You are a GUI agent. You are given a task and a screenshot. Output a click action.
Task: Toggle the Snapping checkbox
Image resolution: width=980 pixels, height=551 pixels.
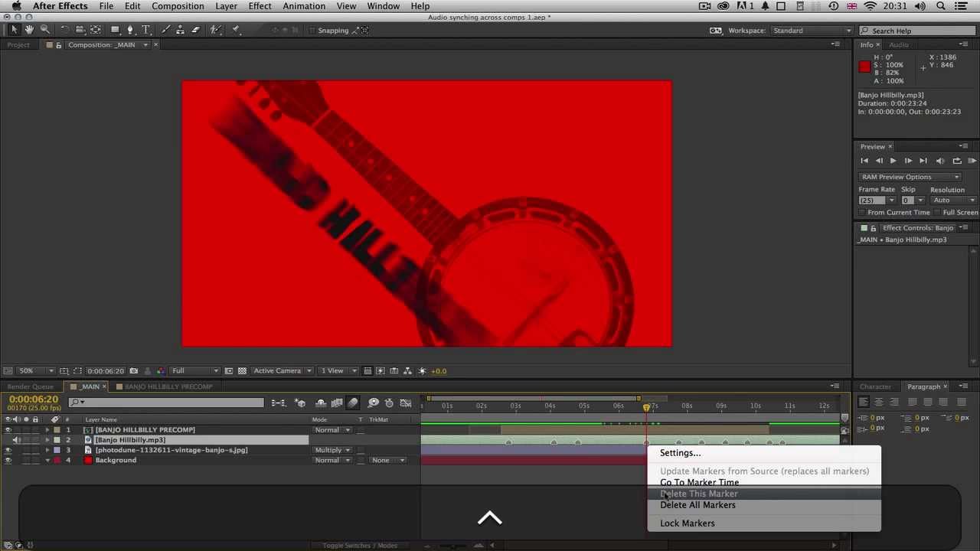click(311, 31)
